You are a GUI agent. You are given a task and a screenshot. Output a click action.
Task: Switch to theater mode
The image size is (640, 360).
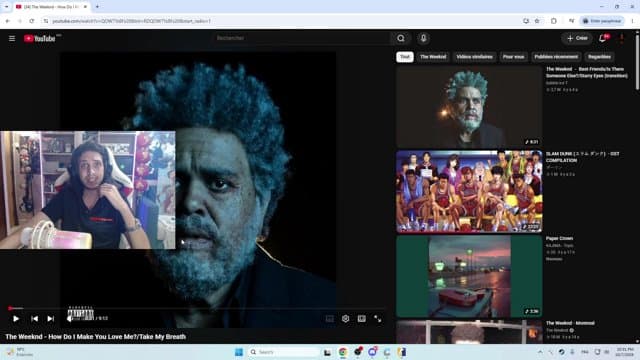(x=362, y=319)
